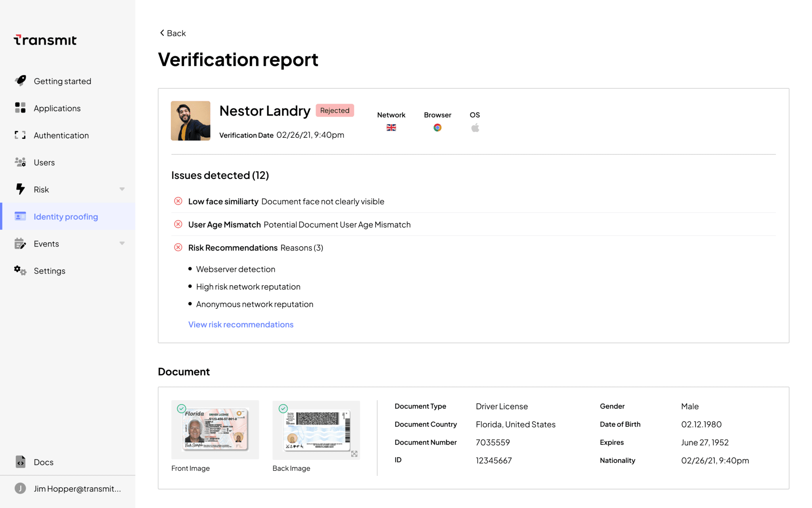Select the Users icon in sidebar

[20, 162]
